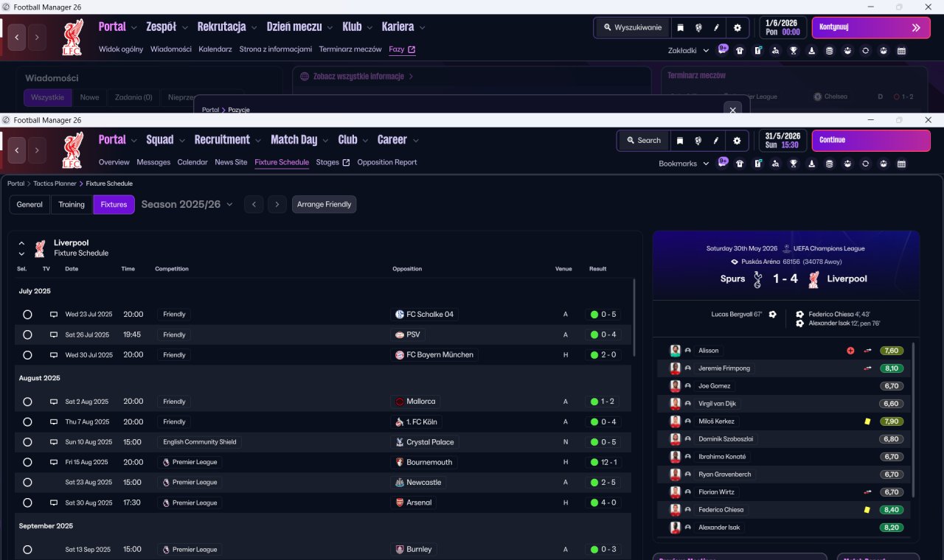
Task: Close the Pozycje popup in the Polish window
Action: 732,110
